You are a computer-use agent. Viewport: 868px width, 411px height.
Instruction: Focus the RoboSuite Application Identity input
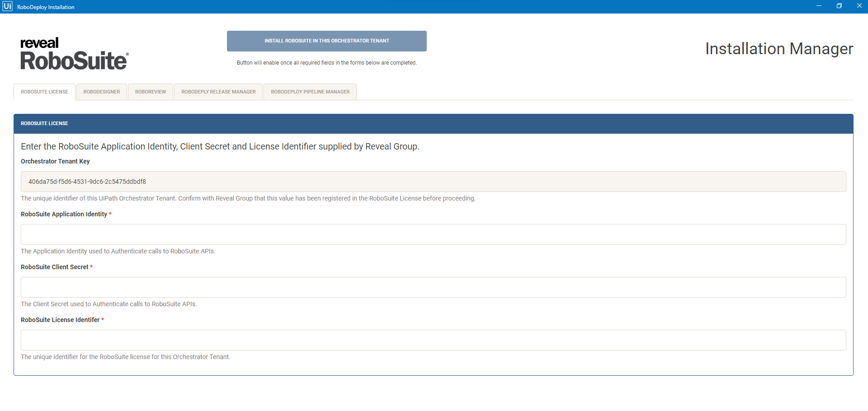[434, 234]
